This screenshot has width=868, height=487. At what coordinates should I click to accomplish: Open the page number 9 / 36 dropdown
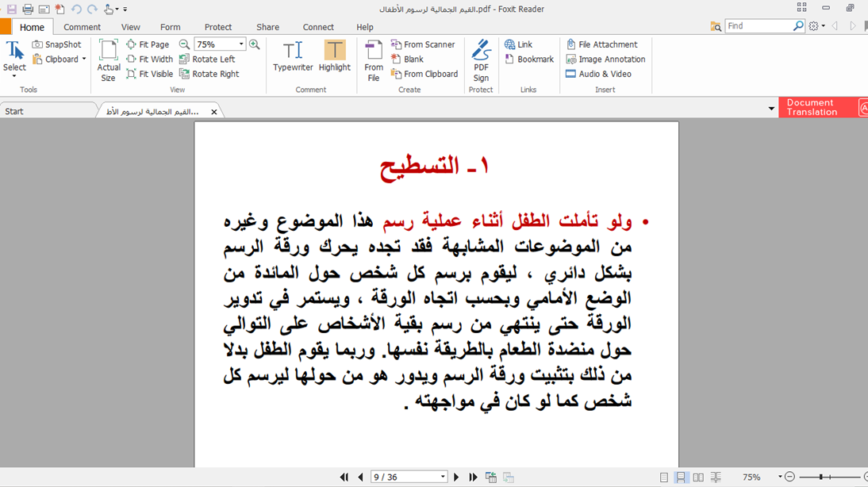click(443, 477)
